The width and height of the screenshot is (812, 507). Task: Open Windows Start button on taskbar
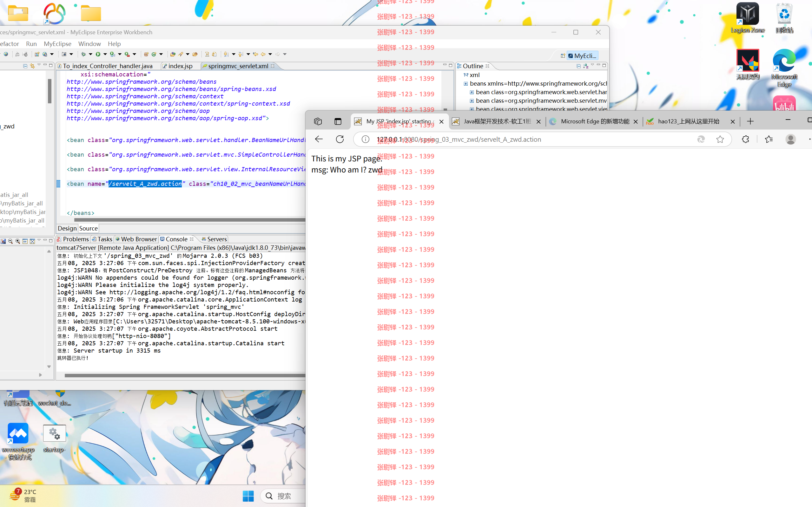click(x=248, y=496)
